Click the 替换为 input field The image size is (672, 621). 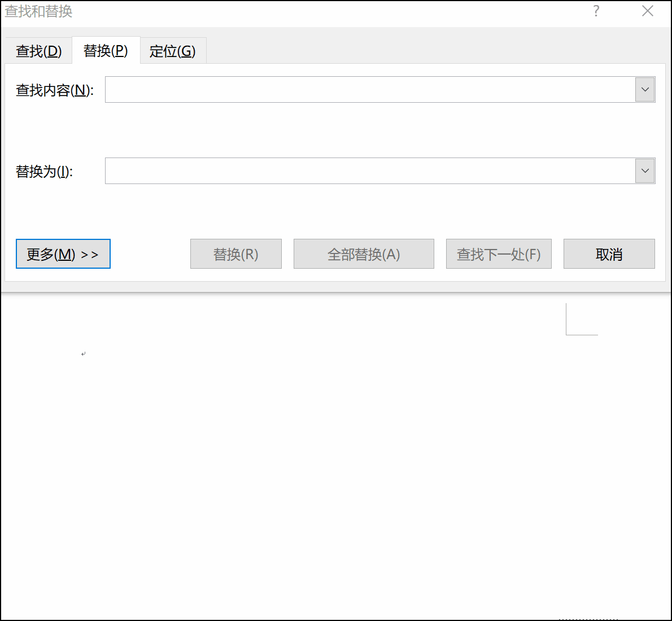tap(370, 171)
